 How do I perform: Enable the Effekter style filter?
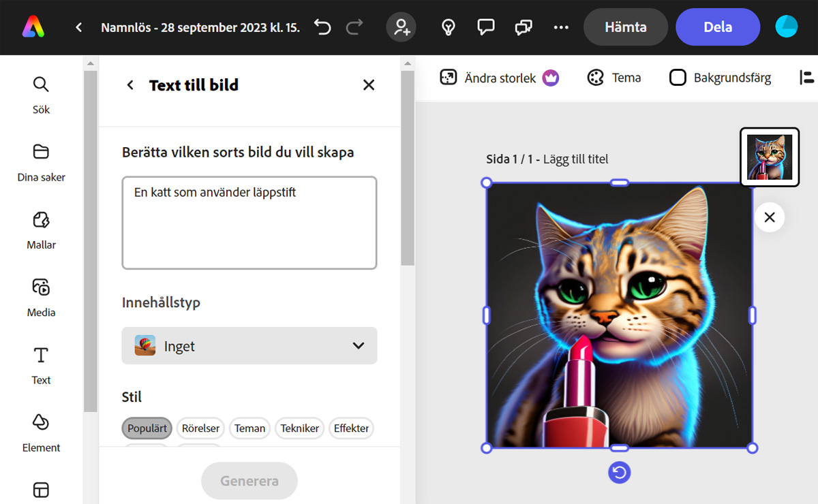click(351, 428)
